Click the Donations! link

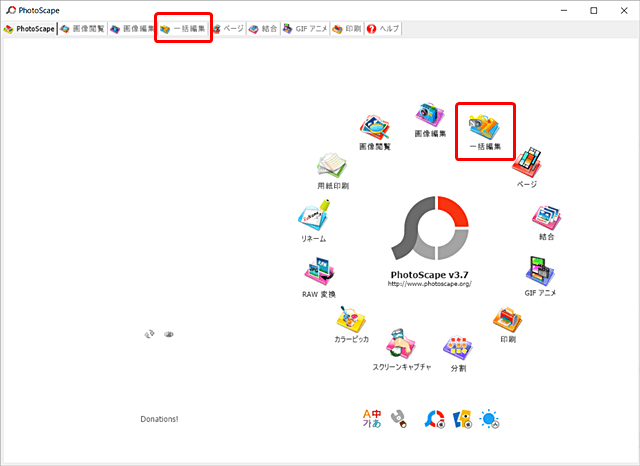pos(159,419)
